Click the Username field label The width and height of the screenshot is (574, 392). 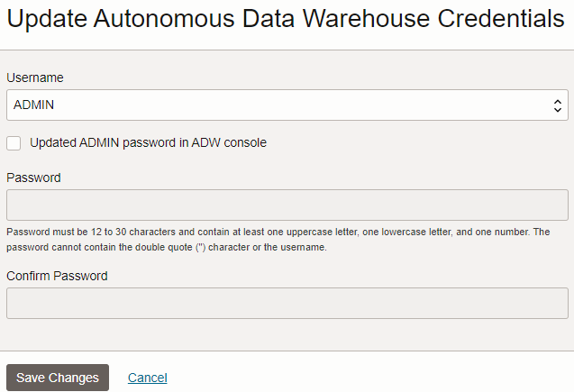35,77
